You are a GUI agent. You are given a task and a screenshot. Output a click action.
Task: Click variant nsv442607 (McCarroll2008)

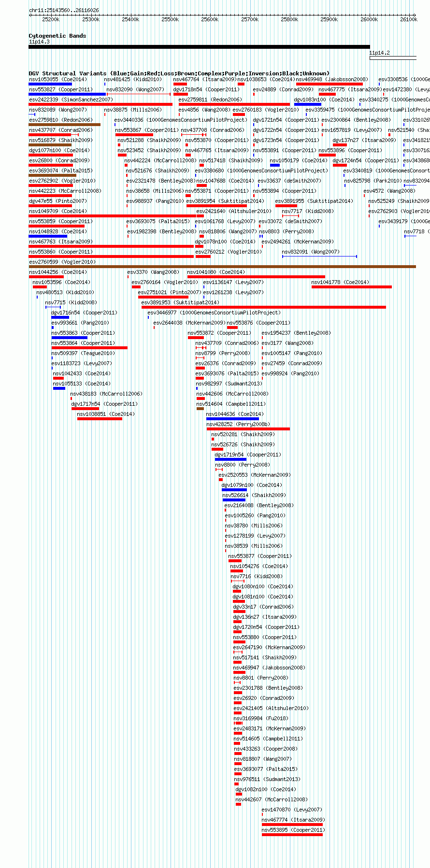point(272,799)
